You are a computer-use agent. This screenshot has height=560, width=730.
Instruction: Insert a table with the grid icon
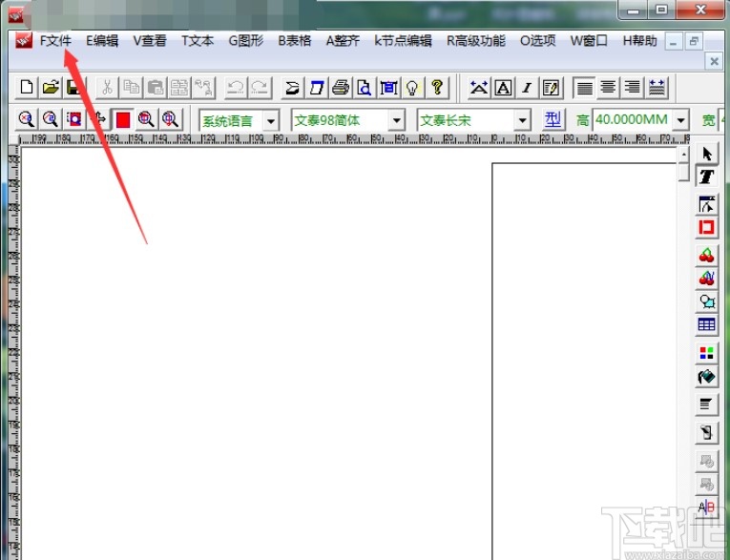(706, 324)
